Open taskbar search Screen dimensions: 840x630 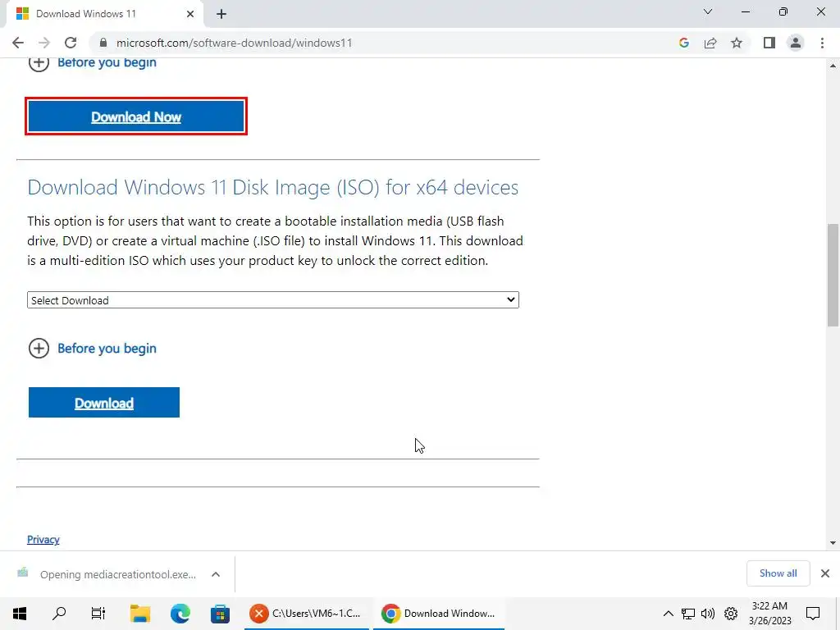click(59, 614)
